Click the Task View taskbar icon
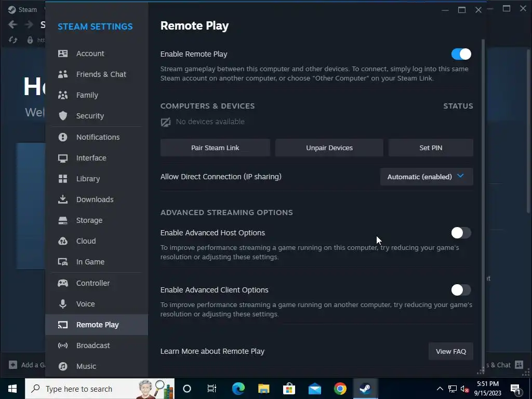 (x=212, y=389)
